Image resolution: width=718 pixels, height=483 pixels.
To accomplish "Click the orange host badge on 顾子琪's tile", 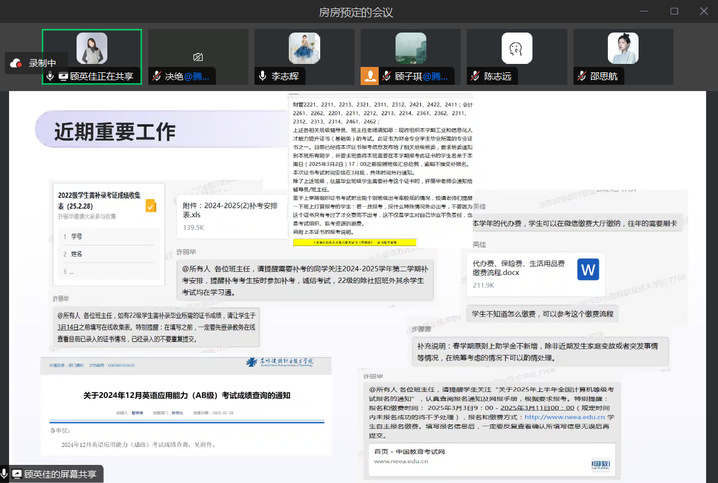I will click(369, 76).
